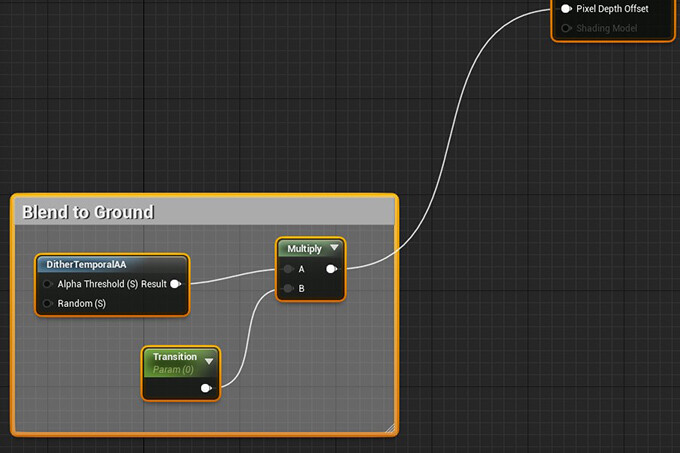Click the Random (S) input pin
This screenshot has width=680, height=453.
(47, 303)
